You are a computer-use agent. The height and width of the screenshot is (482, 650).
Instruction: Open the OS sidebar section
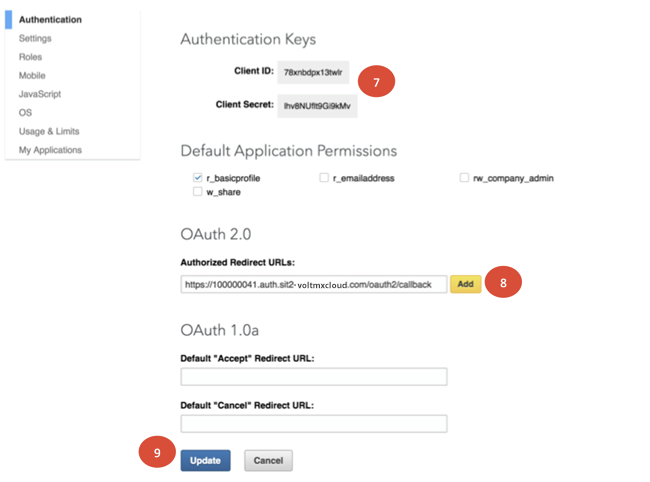pos(25,113)
